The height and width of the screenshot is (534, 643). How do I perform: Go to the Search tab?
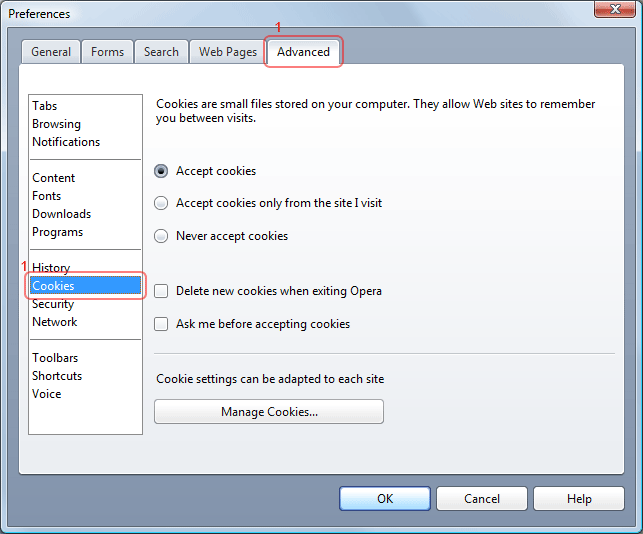(x=161, y=52)
